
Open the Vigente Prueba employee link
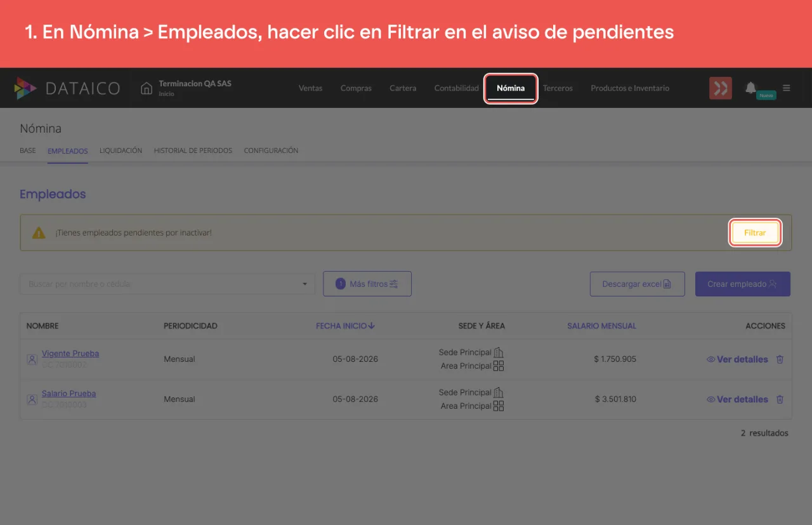(70, 354)
